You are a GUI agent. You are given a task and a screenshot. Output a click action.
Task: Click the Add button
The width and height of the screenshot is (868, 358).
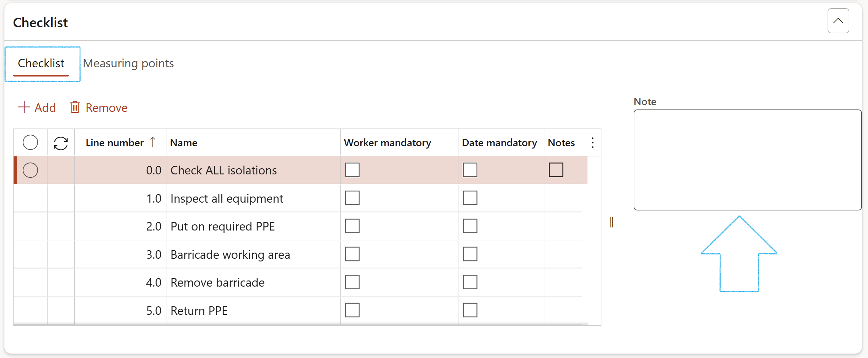[x=37, y=107]
